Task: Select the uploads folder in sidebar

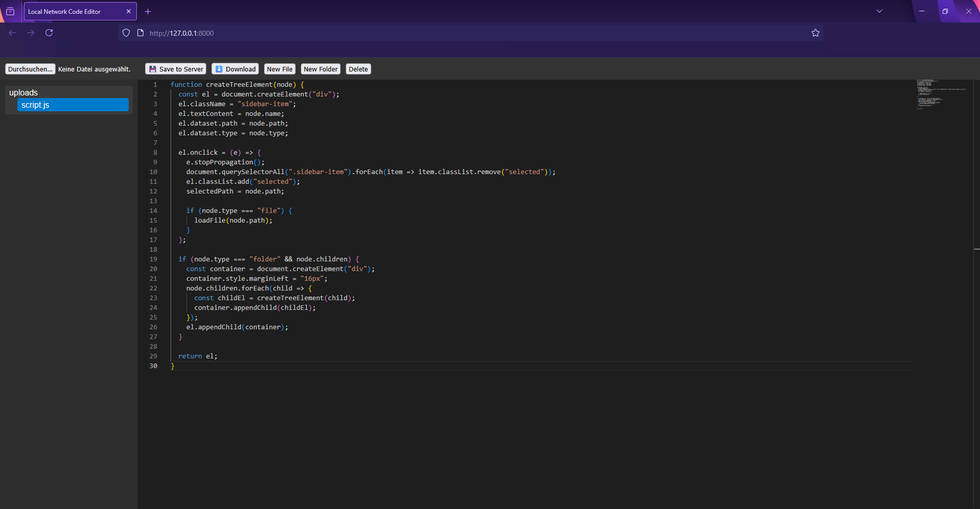Action: 23,92
